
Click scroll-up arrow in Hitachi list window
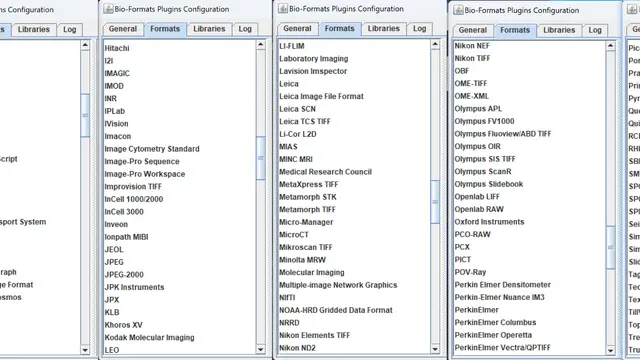[x=261, y=44]
